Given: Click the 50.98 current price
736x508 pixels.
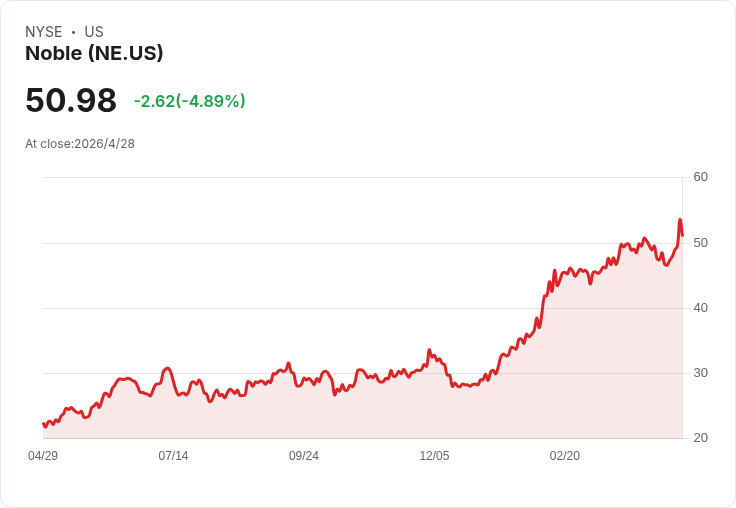Looking at the screenshot, I should coord(71,100).
